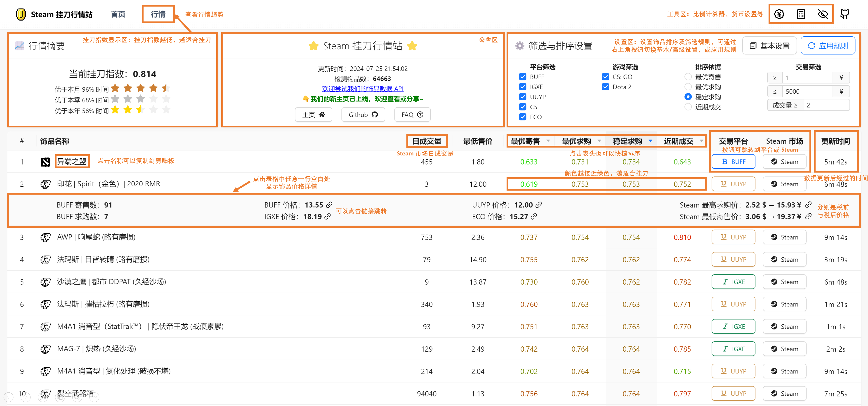Click the CS:GO icon beside M4A1 氮化处理
Screen dimensions: 868x406
point(45,371)
